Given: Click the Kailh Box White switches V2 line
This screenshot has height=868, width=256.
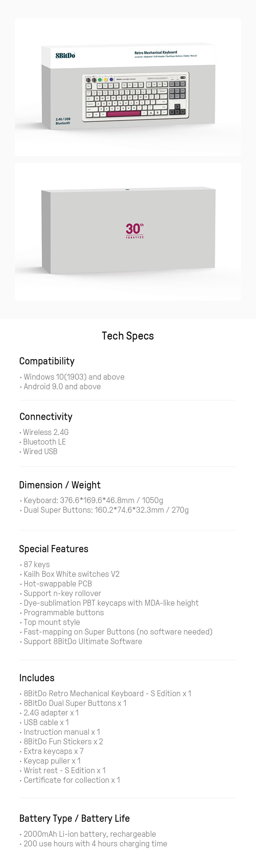Looking at the screenshot, I should (x=71, y=574).
